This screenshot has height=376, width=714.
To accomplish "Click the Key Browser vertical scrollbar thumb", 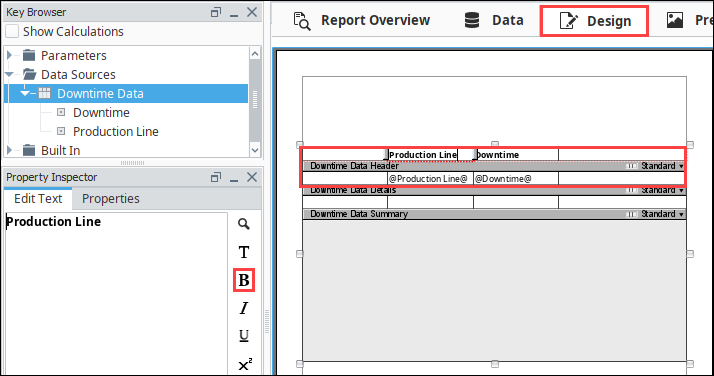I will (255, 99).
